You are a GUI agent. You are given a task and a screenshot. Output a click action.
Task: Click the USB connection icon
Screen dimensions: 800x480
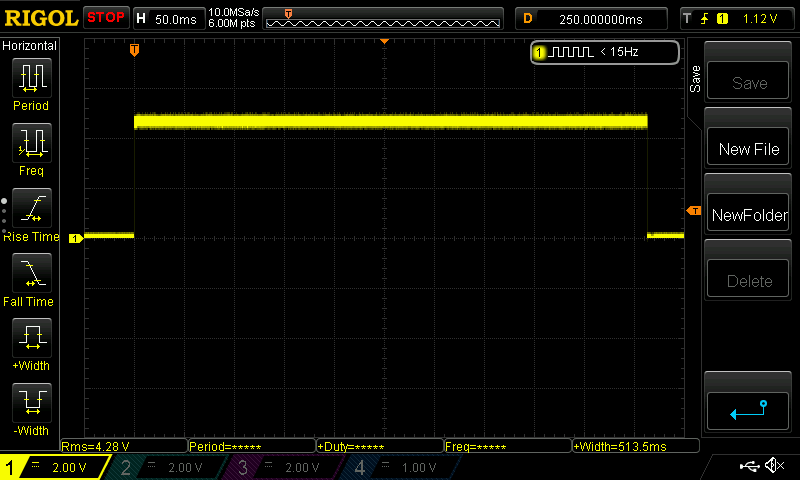(x=748, y=467)
